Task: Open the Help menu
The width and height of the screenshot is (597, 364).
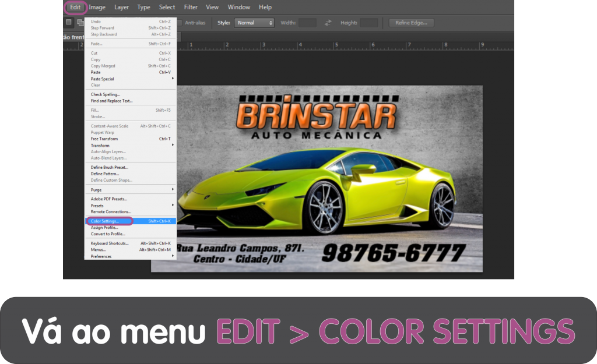Action: (265, 7)
